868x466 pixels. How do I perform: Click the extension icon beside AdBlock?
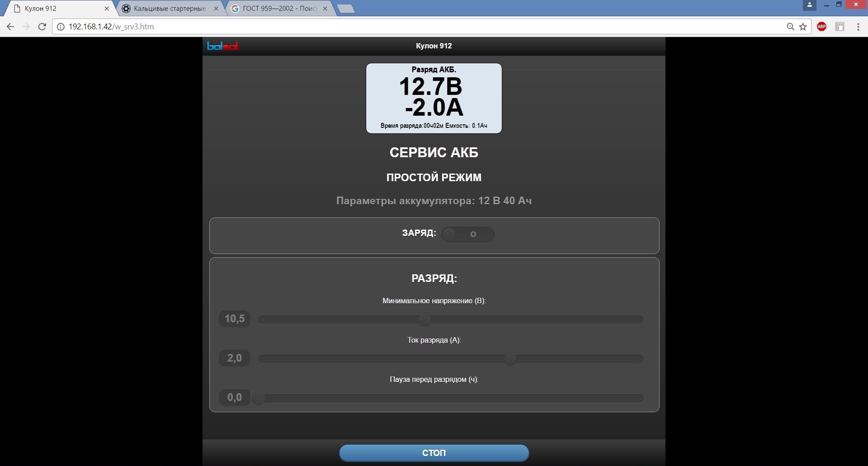840,27
